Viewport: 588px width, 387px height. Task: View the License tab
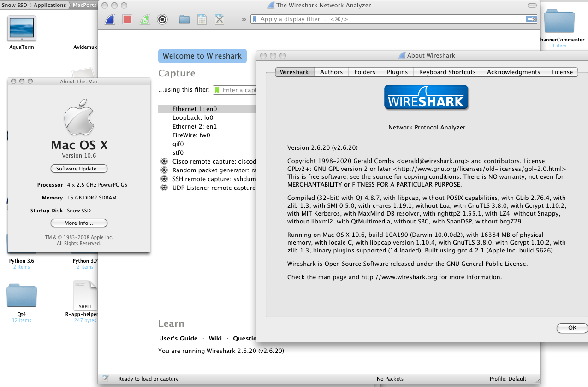pyautogui.click(x=562, y=72)
